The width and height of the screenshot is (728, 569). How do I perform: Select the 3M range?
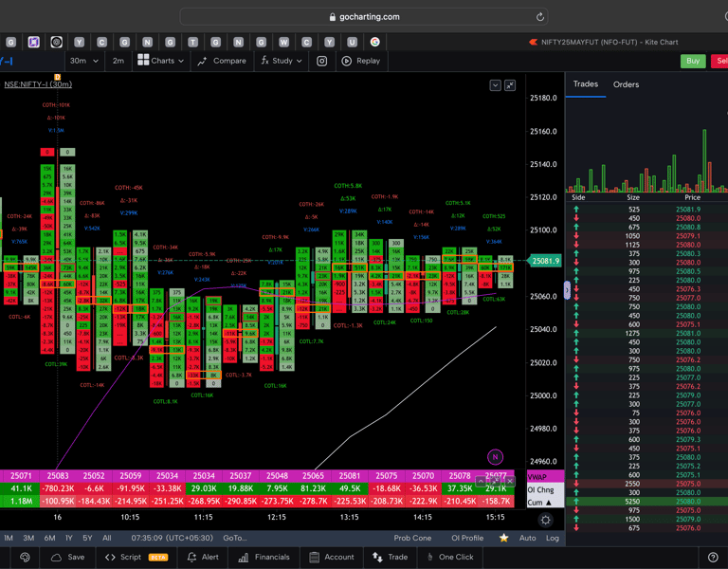pyautogui.click(x=28, y=538)
